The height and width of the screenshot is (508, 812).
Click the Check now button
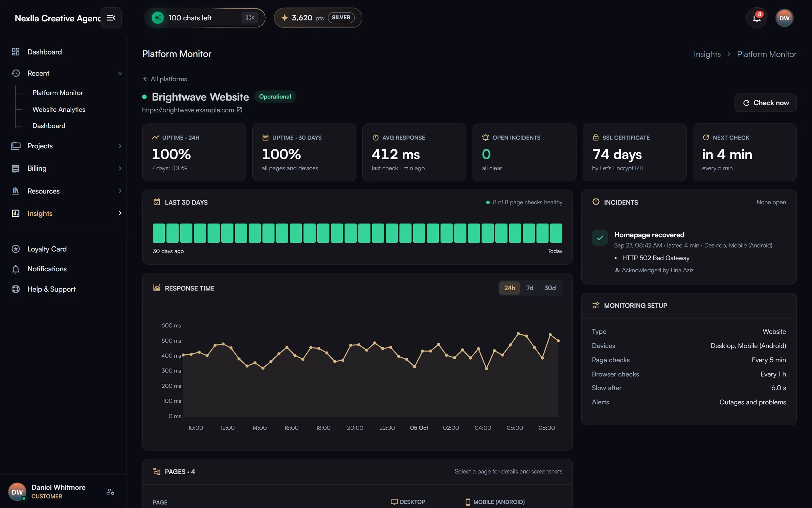coord(765,103)
